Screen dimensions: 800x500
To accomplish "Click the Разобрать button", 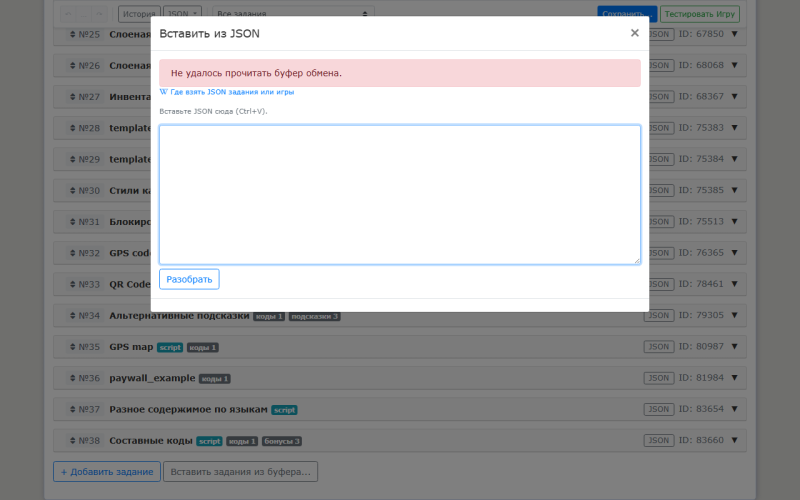I will click(x=189, y=279).
